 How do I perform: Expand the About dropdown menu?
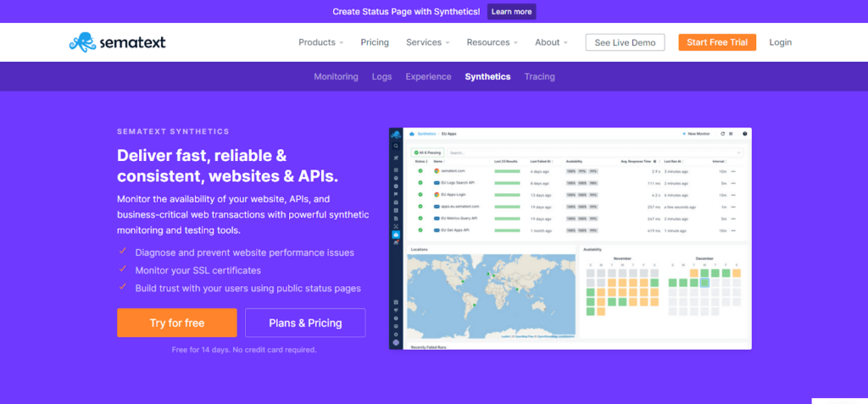[x=551, y=42]
